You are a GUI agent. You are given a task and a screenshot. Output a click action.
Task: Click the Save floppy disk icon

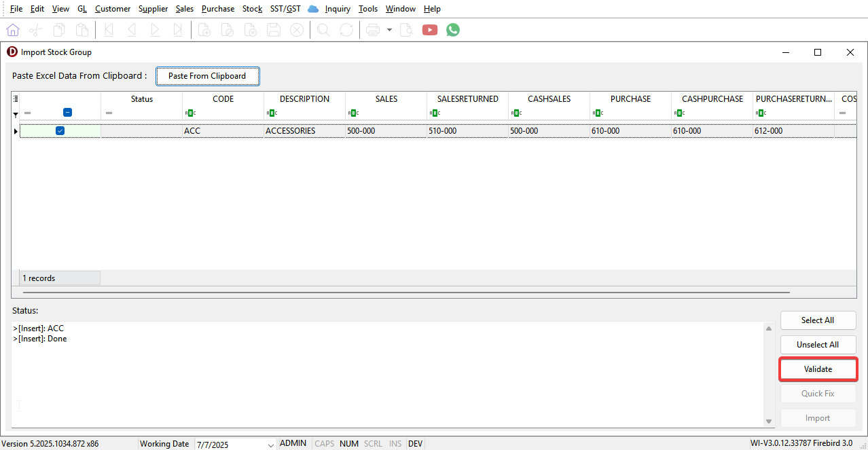(274, 30)
